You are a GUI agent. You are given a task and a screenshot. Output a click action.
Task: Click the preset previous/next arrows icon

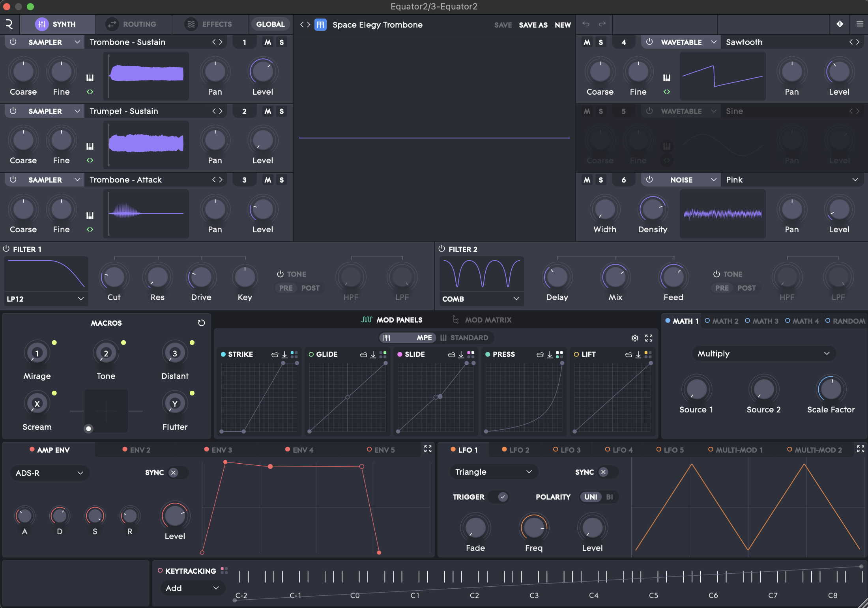click(305, 24)
